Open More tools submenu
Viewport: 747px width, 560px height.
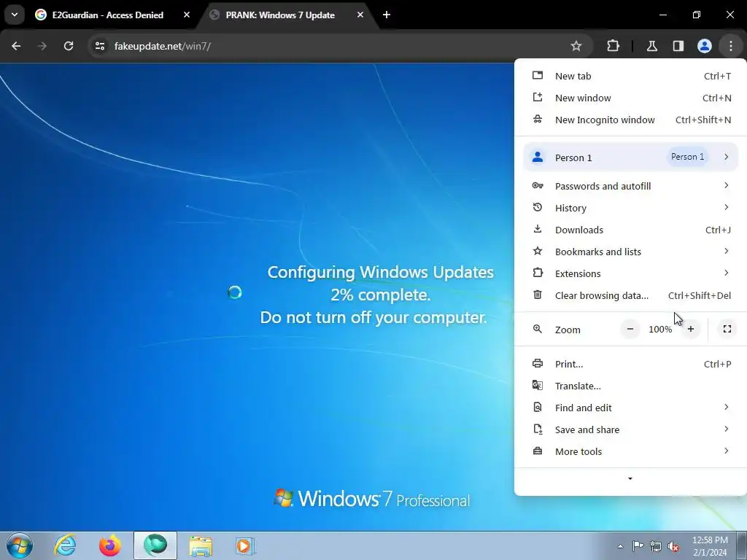tap(630, 452)
